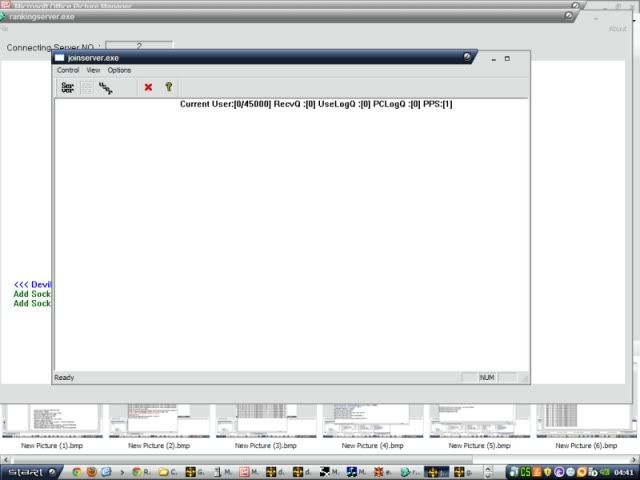Open the Options menu
The width and height of the screenshot is (640, 480).
click(119, 70)
